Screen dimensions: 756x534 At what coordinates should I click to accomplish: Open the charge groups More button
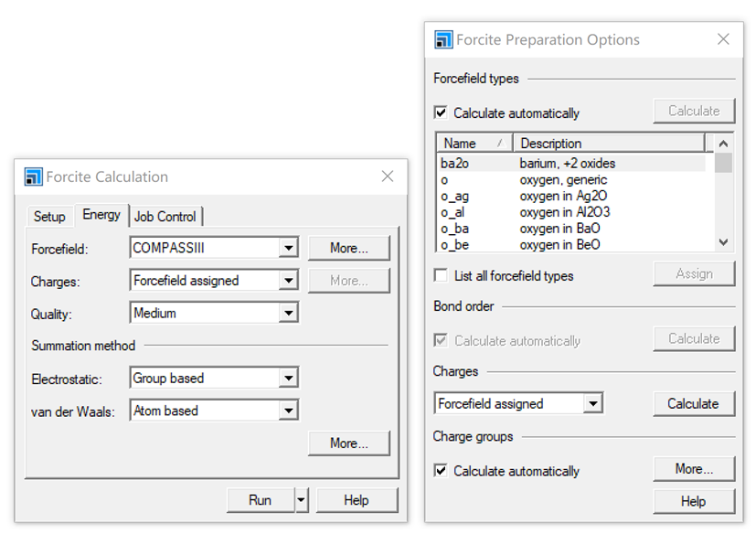(693, 469)
